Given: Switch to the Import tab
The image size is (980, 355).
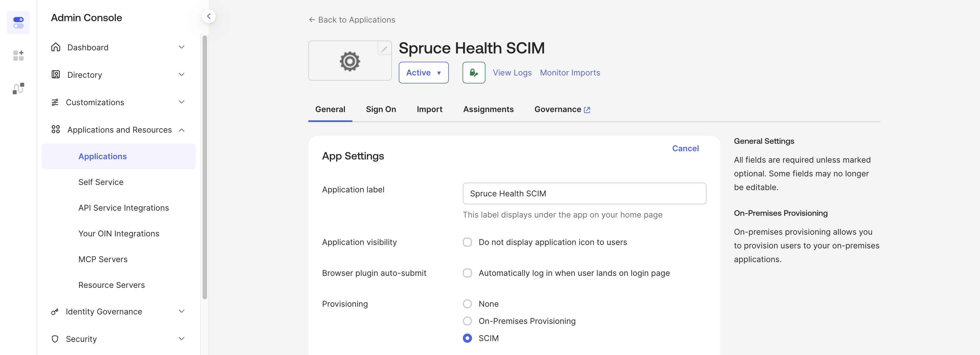Looking at the screenshot, I should [x=429, y=109].
